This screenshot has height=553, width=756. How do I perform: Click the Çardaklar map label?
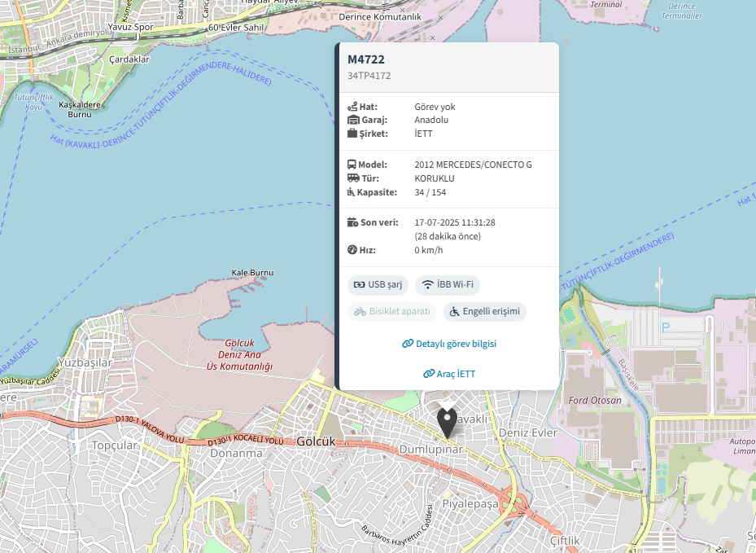[x=129, y=59]
